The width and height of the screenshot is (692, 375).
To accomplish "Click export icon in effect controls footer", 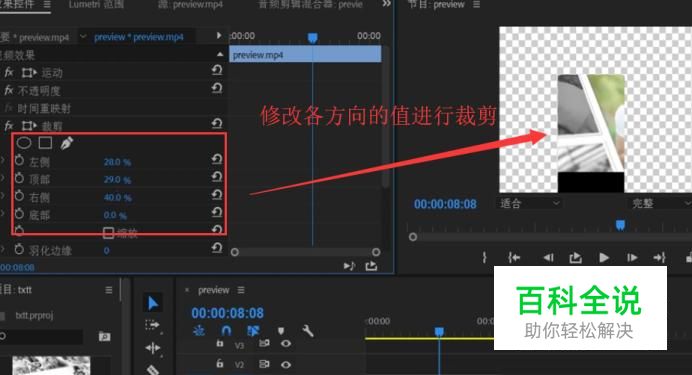I will click(x=371, y=266).
